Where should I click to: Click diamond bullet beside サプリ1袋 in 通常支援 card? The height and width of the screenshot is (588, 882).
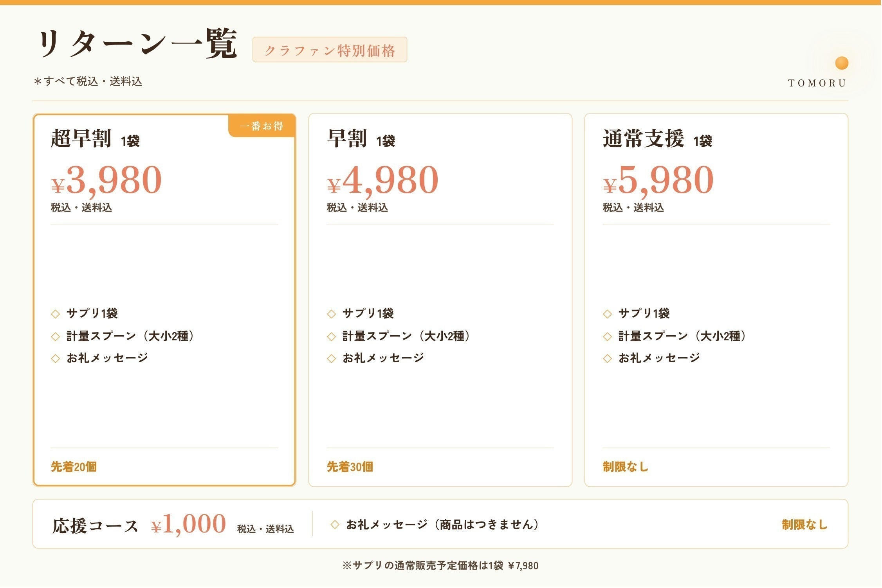click(608, 314)
